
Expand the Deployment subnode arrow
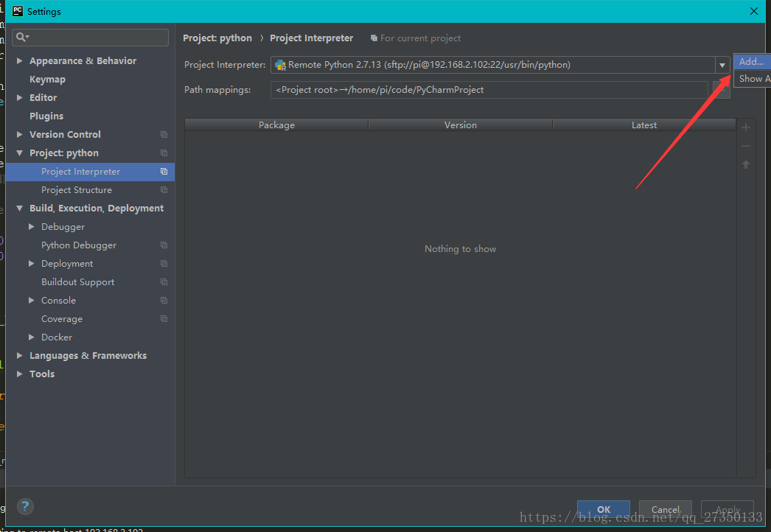click(x=32, y=264)
